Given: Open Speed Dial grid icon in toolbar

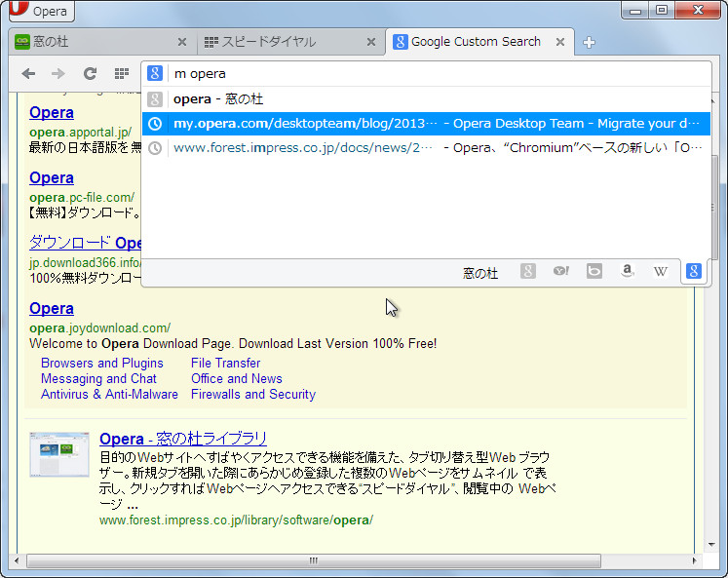Looking at the screenshot, I should 122,73.
